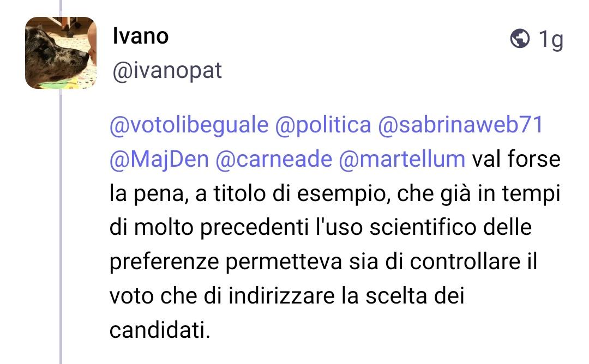This screenshot has width=589, height=364.
Task: Click the line beginning "voto che di indirizzare"
Action: pyautogui.click(x=286, y=296)
